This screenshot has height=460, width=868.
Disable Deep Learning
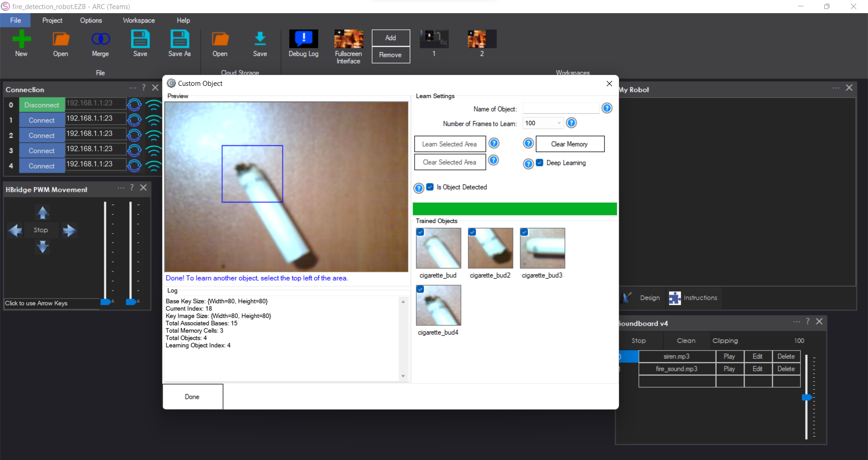[x=539, y=163]
